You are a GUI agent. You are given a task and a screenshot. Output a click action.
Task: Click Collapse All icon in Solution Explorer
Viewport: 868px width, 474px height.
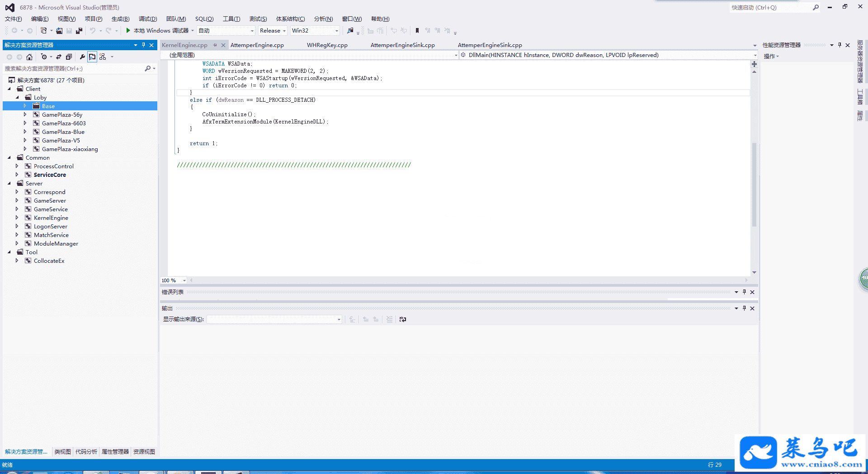(x=69, y=57)
